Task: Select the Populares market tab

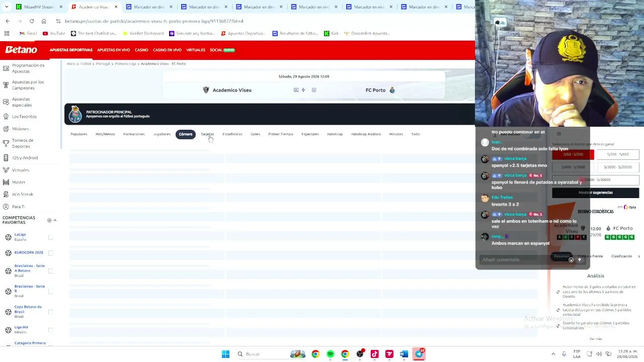Action: coord(79,134)
